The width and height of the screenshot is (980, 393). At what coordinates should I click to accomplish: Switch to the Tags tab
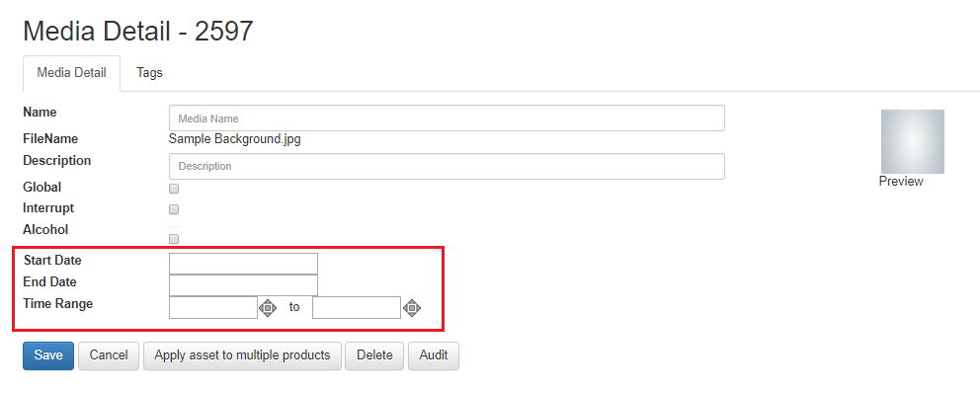149,73
